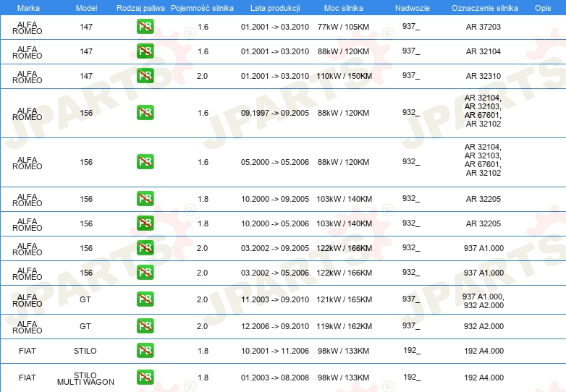
Task: Click petrol fuel icon in 147 AR 32104 row
Action: (145, 51)
